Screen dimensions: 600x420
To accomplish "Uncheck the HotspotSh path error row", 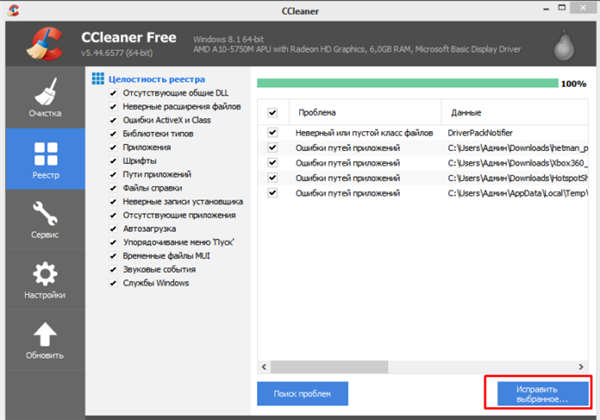I will [x=272, y=178].
